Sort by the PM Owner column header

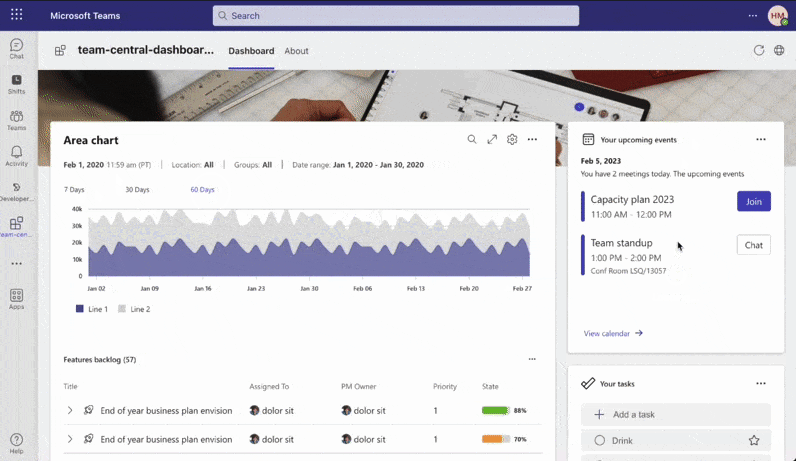click(358, 386)
